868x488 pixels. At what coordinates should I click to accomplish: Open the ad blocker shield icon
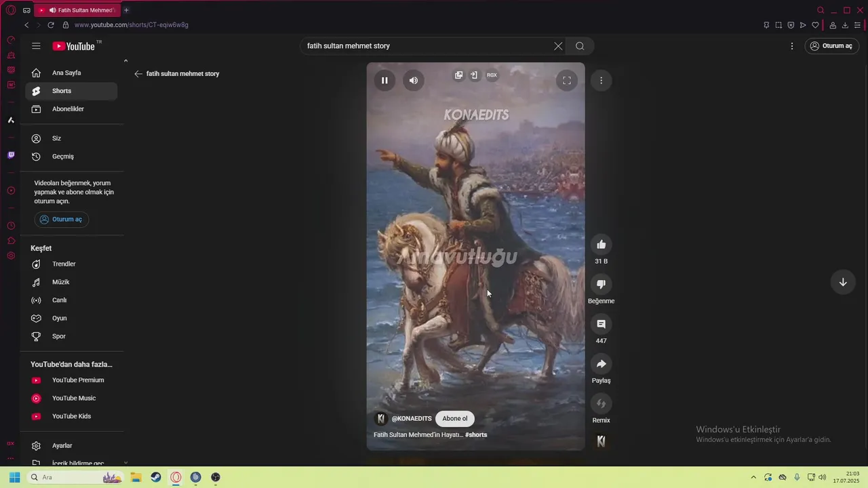pos(791,25)
